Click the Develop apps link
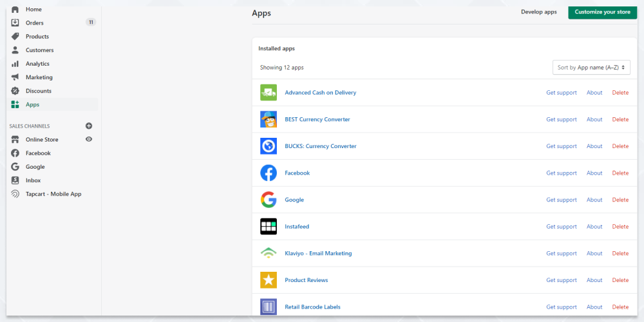Image resolution: width=644 pixels, height=322 pixels. point(539,12)
